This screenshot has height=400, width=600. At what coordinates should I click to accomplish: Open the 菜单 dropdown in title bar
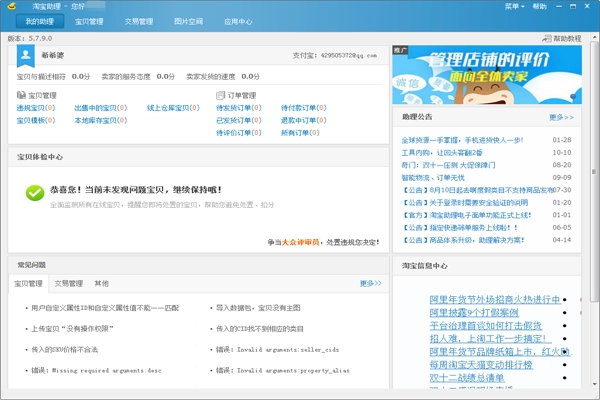tap(514, 6)
